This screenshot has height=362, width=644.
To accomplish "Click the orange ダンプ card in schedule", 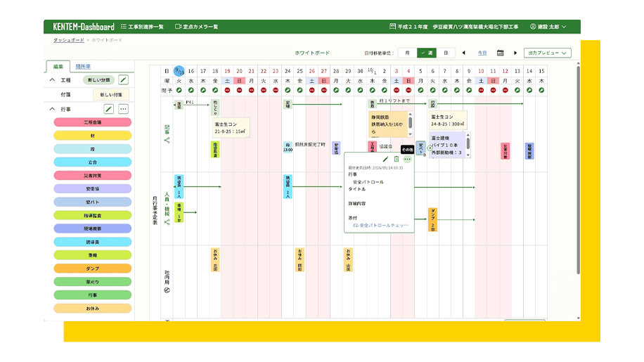I will pos(432,219).
